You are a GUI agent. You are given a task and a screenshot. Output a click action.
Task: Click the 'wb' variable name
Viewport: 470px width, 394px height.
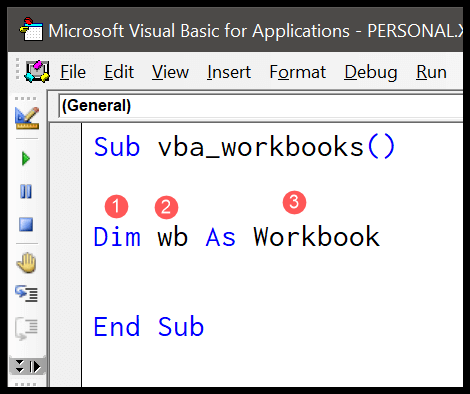click(x=172, y=237)
